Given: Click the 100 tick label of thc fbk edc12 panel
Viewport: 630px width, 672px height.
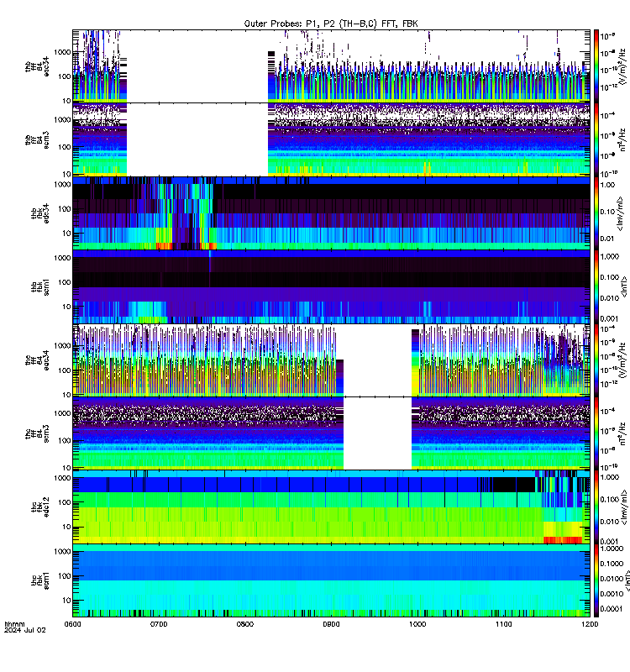Looking at the screenshot, I should (x=65, y=502).
